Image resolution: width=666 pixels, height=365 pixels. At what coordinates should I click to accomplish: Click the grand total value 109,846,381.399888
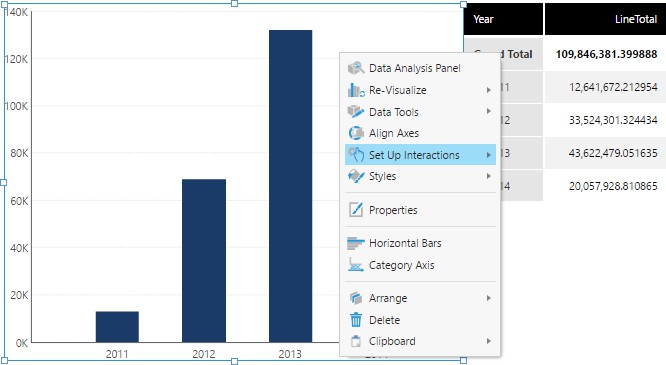pos(607,54)
